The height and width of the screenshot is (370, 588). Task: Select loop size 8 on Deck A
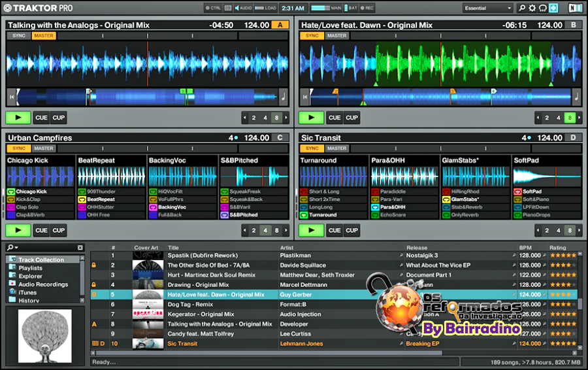277,118
